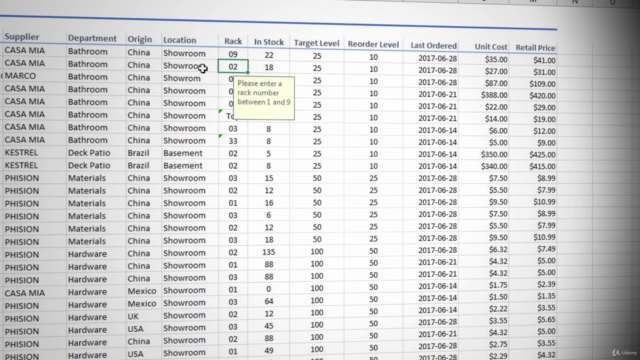Click the In Stock cell showing 45
Screen dimensions: 640x360
(269, 326)
